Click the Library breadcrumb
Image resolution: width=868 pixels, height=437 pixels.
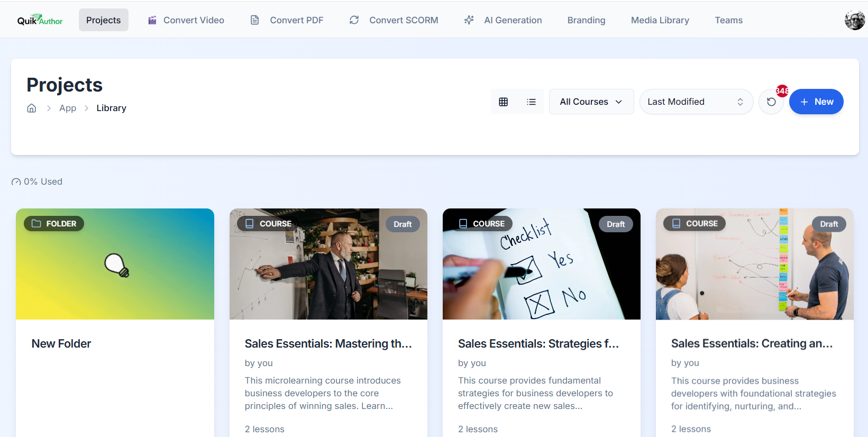coord(111,108)
